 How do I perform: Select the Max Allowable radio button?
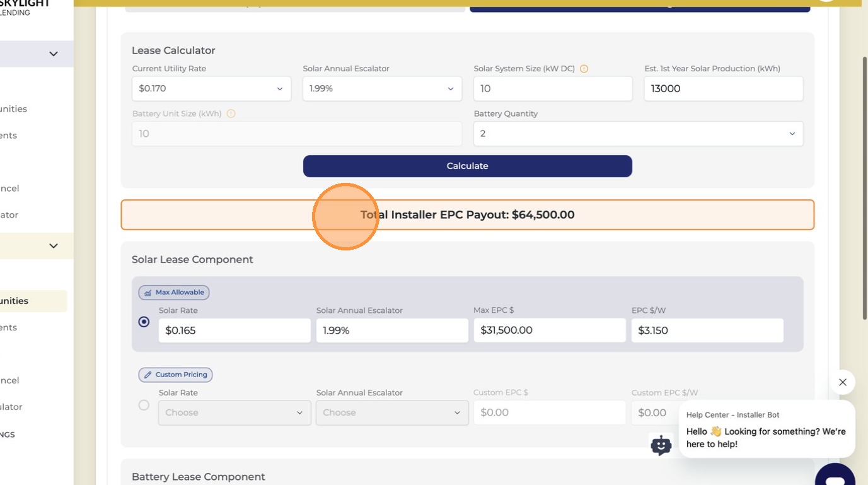click(x=144, y=322)
